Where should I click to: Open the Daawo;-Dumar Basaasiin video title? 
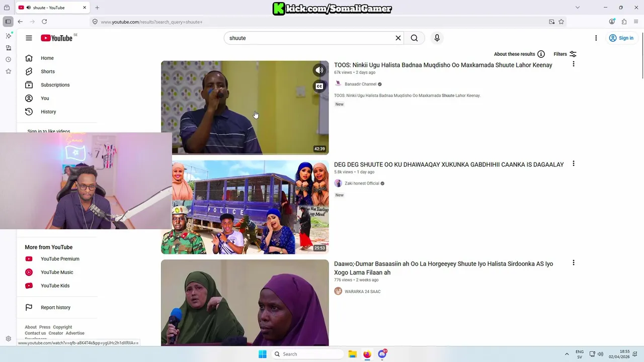(443, 268)
